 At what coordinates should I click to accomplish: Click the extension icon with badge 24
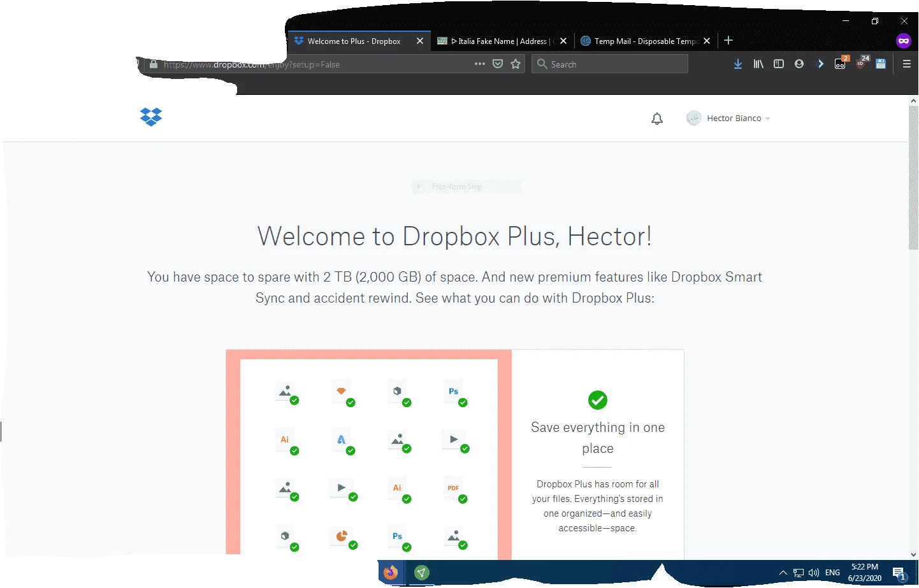pos(862,62)
